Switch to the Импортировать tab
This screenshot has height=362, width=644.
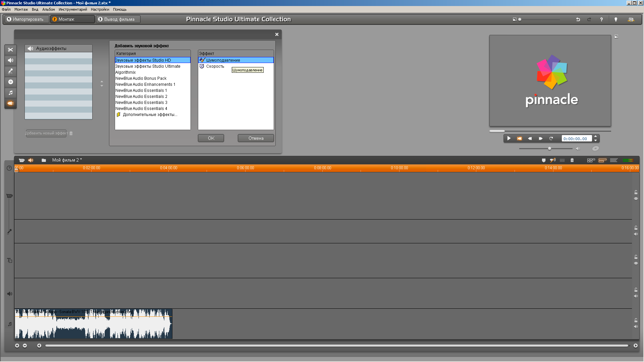[x=26, y=19]
